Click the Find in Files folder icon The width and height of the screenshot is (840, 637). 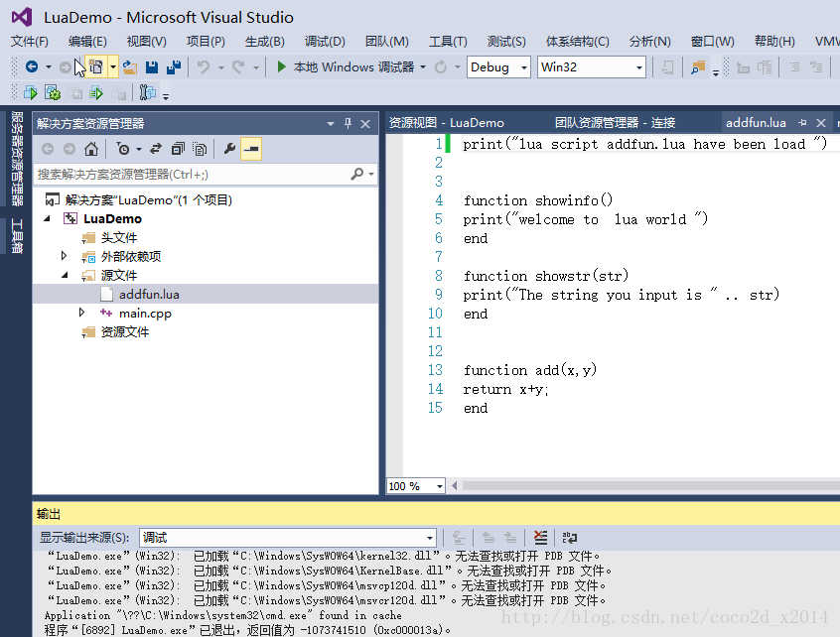(697, 67)
